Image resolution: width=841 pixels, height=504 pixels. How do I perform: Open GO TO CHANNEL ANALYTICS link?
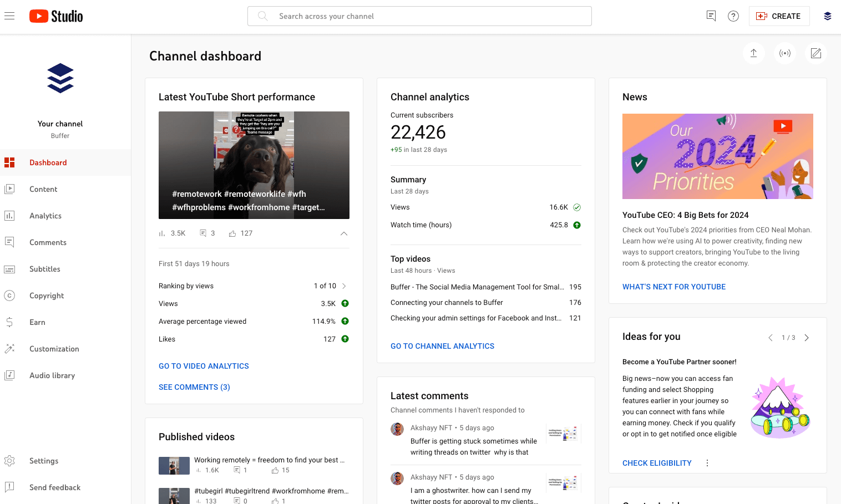[x=442, y=346]
